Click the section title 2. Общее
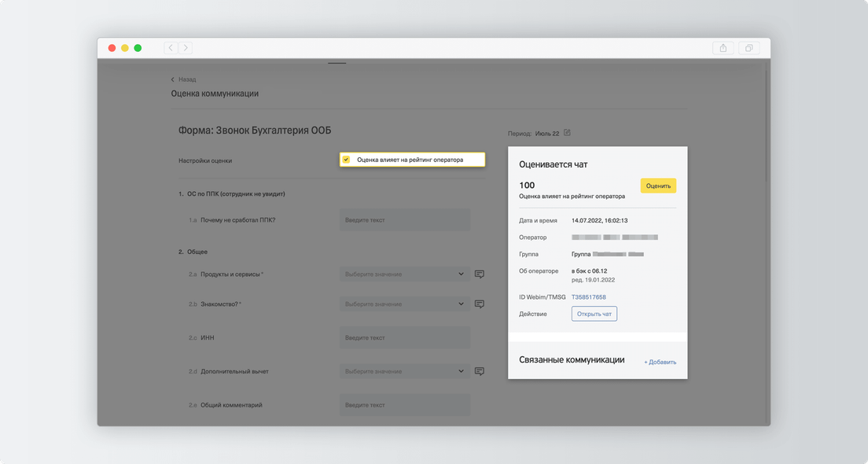Image resolution: width=868 pixels, height=464 pixels. point(193,252)
